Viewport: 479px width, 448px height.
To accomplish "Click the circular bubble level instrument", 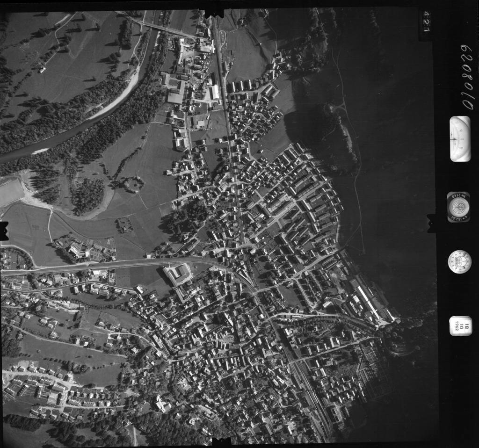I will [x=458, y=206].
